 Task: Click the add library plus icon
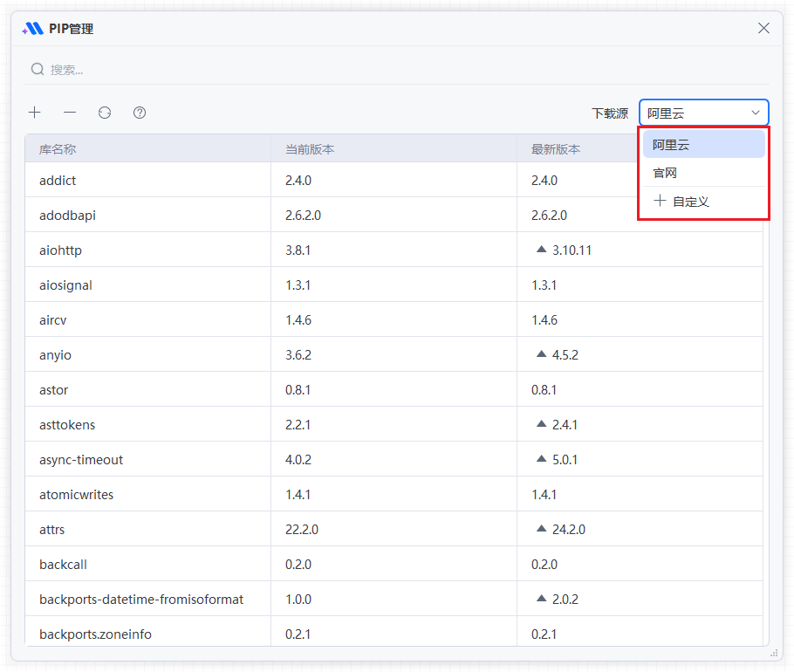point(34,113)
